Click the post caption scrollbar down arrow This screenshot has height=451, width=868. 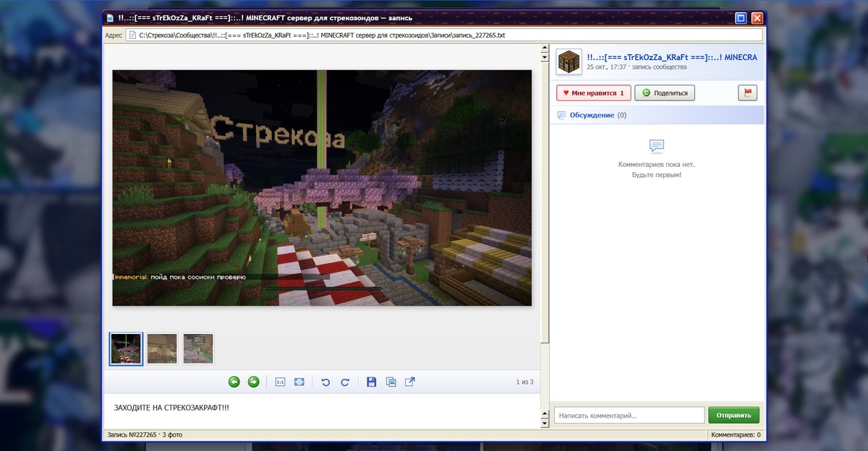[x=545, y=424]
